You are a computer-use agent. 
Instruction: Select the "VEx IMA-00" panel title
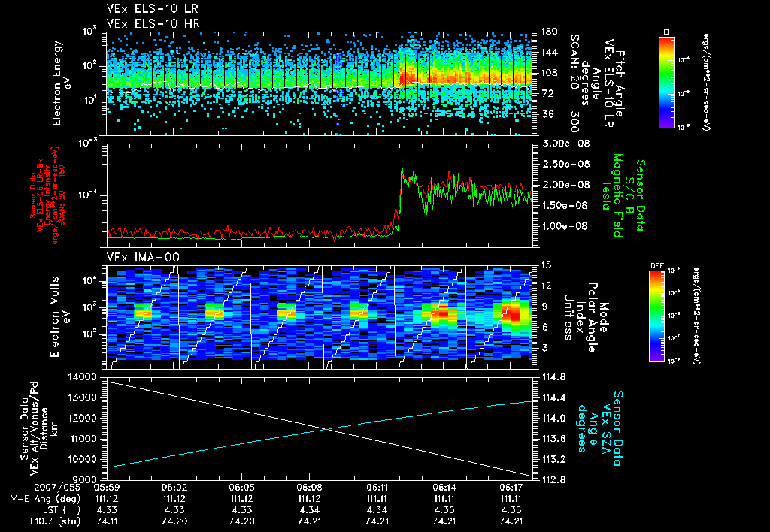coord(143,258)
